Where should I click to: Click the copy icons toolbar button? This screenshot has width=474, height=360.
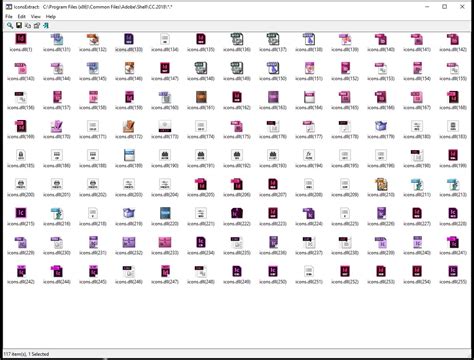click(x=28, y=25)
